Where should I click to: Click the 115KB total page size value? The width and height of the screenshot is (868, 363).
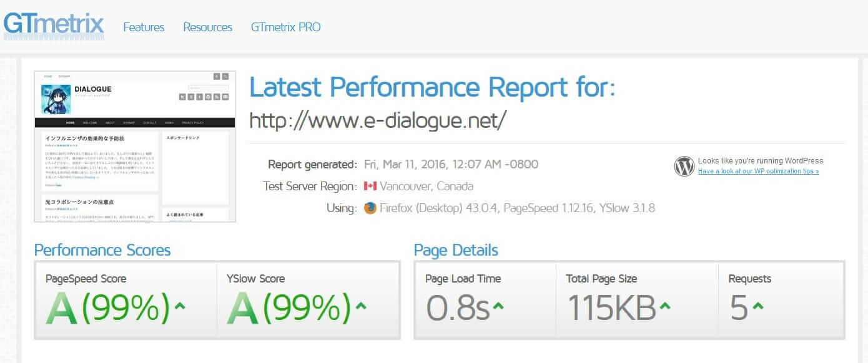point(611,308)
